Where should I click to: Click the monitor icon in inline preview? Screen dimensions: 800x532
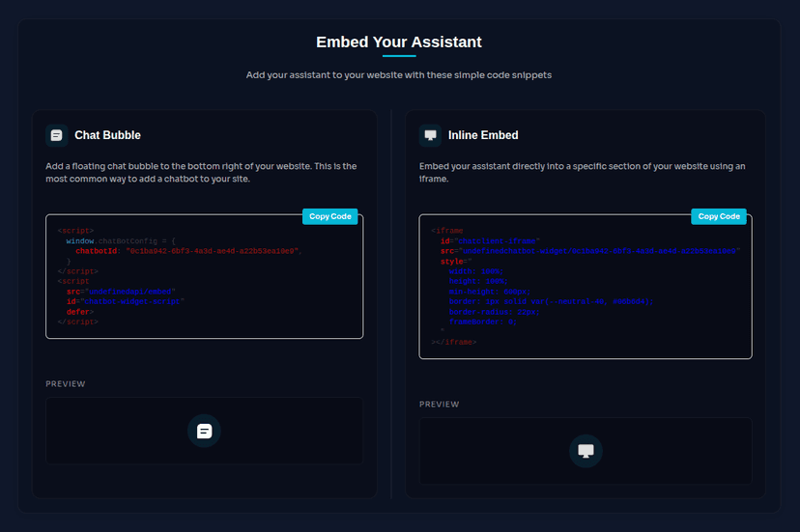coord(586,451)
